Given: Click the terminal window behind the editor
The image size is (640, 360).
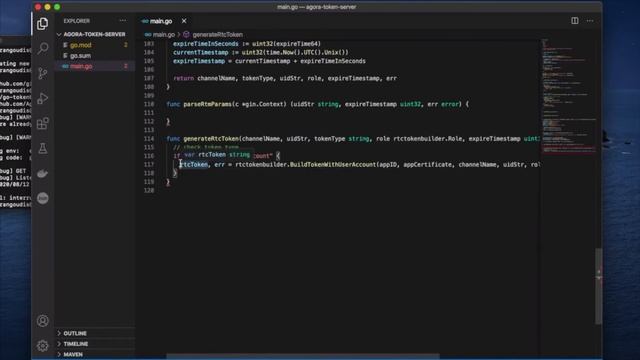Looking at the screenshot, I should (x=16, y=122).
